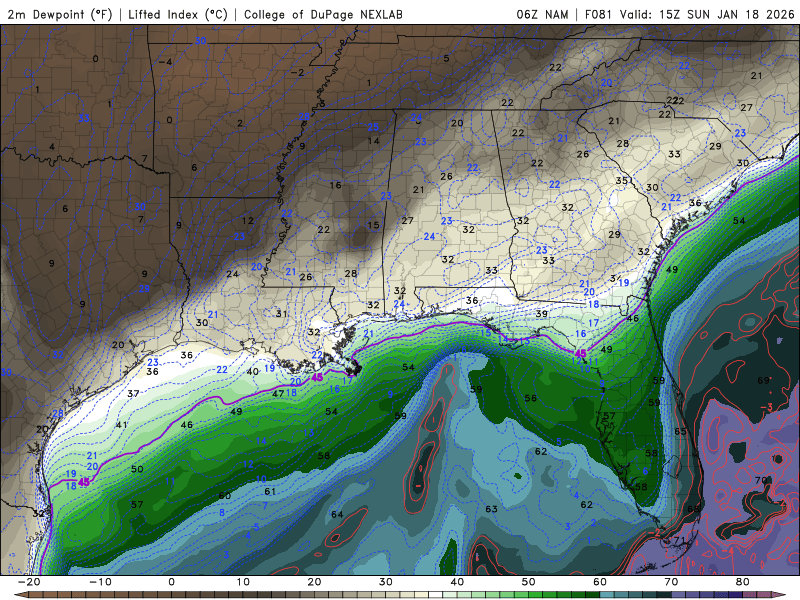The width and height of the screenshot is (800, 600).
Task: Click the "F081" forecast hour label
Action: click(x=598, y=14)
